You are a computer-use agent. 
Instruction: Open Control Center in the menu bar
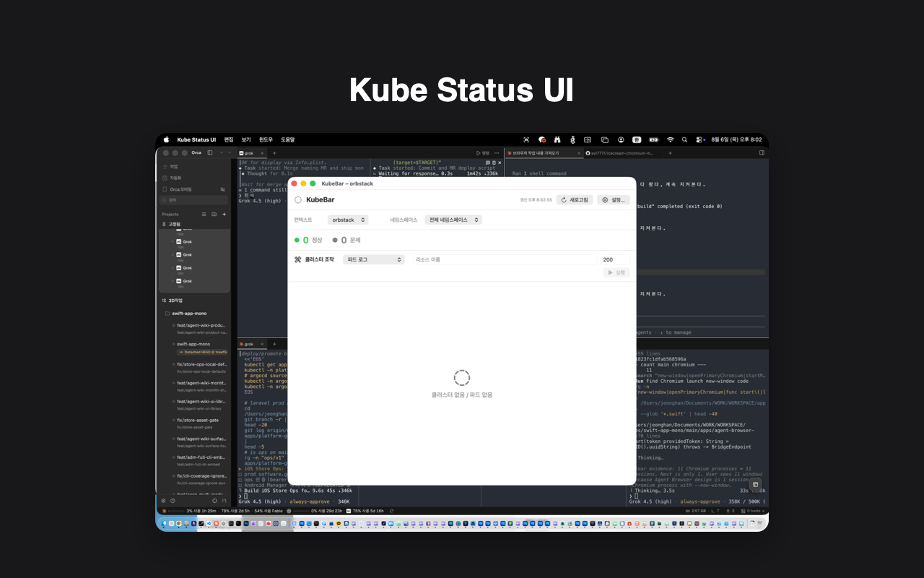click(699, 139)
